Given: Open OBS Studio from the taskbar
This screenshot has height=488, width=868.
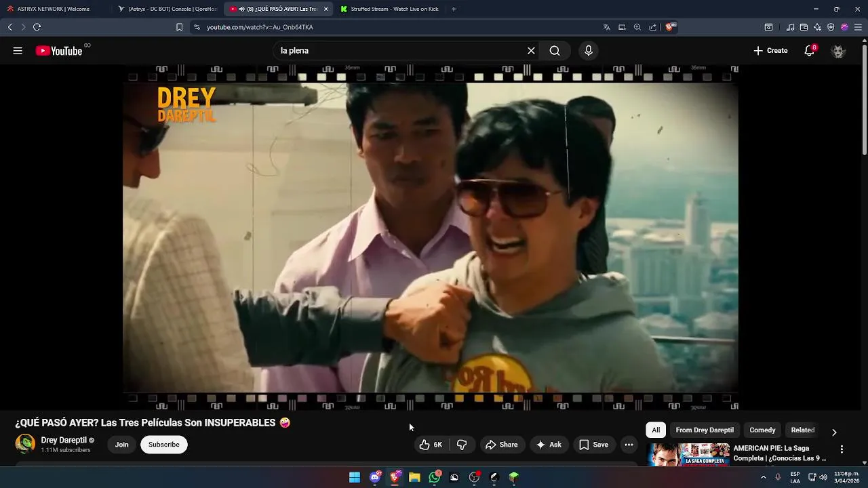Looking at the screenshot, I should click(474, 477).
